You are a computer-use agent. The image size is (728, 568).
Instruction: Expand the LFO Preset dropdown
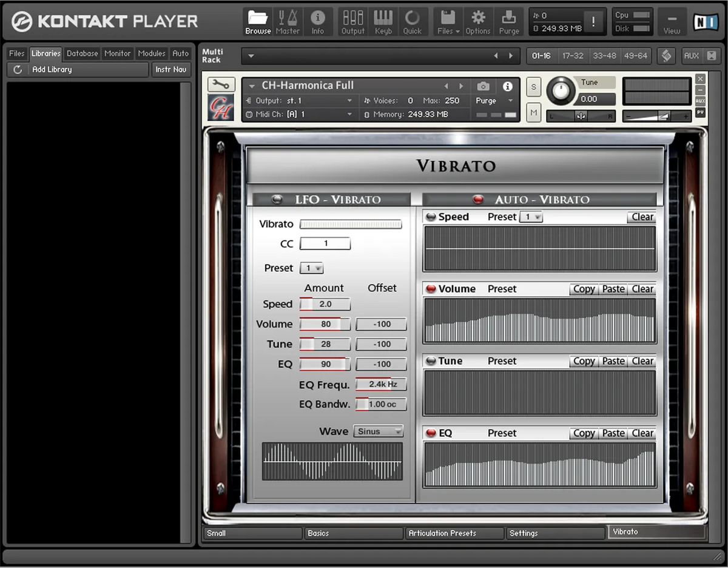point(312,268)
